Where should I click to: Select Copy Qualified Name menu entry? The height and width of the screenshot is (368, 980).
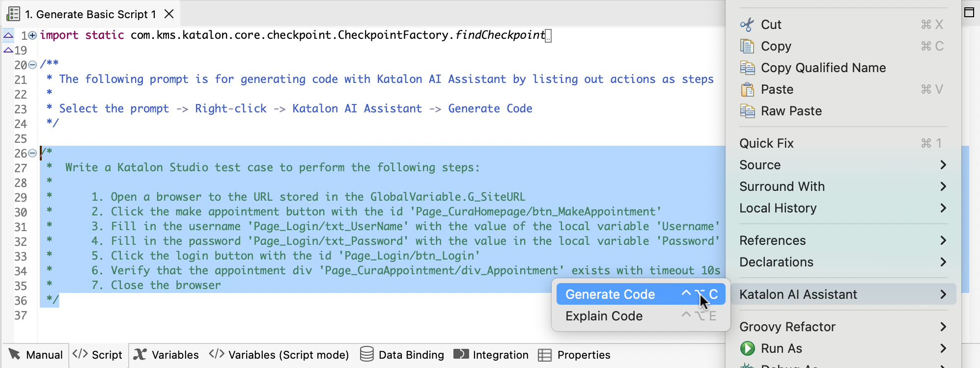[x=843, y=68]
